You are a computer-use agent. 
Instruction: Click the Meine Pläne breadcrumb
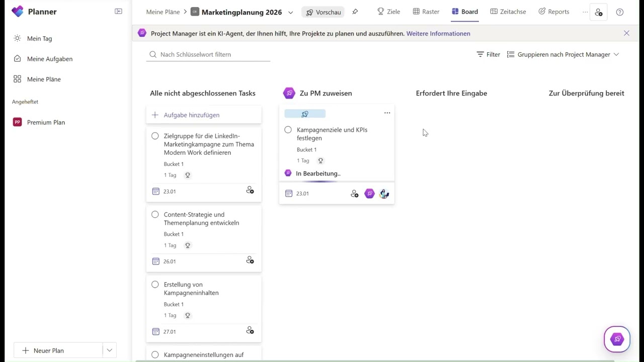coord(163,12)
